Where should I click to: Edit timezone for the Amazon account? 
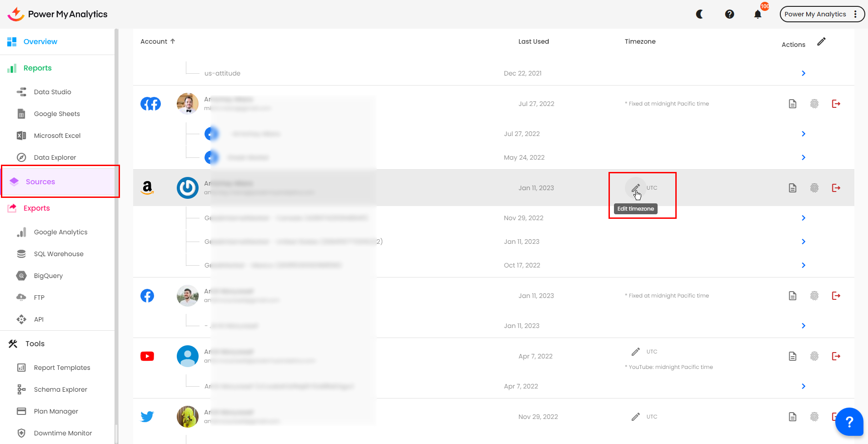635,188
